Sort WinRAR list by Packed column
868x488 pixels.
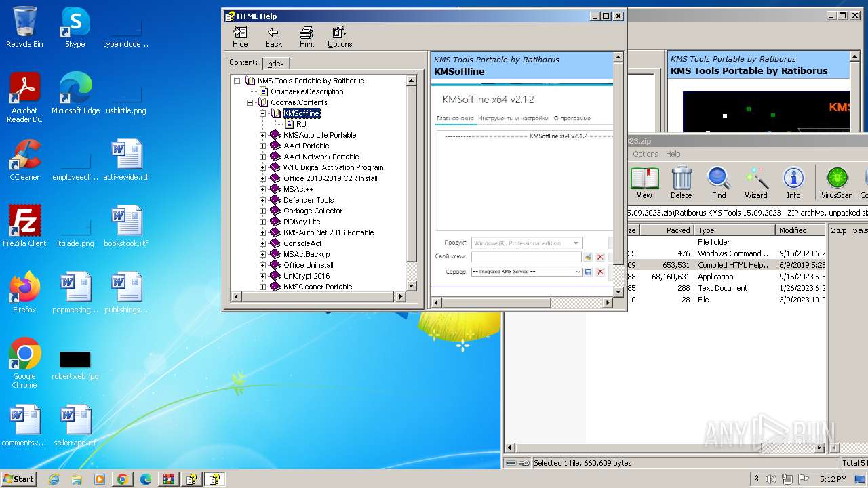(x=667, y=230)
